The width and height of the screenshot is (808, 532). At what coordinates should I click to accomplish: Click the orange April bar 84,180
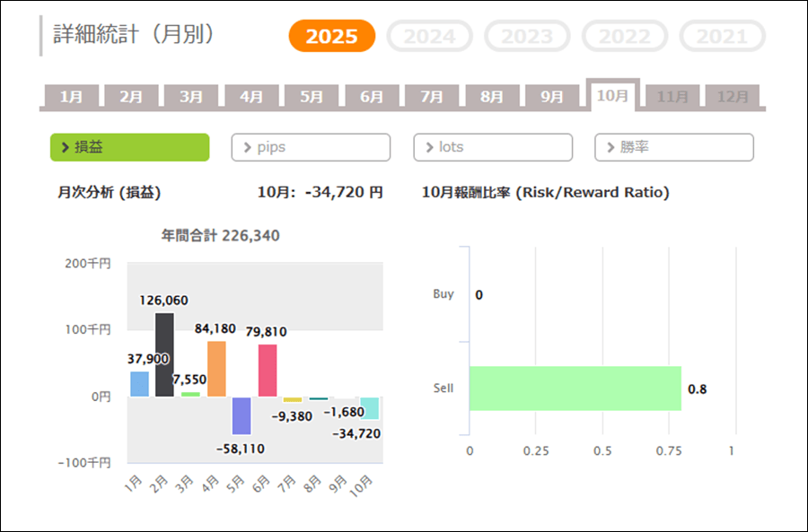(x=216, y=369)
